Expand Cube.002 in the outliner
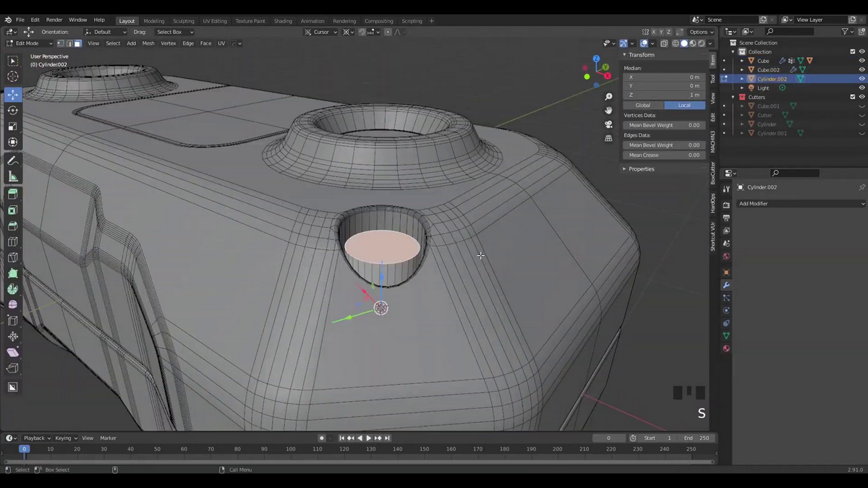Image resolution: width=868 pixels, height=488 pixels. [741, 70]
